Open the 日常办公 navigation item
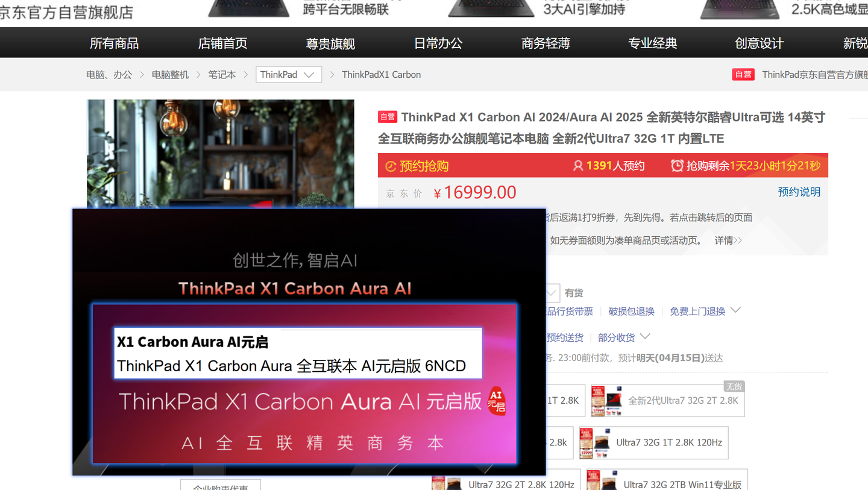Screen dimensions: 868x490 438,43
